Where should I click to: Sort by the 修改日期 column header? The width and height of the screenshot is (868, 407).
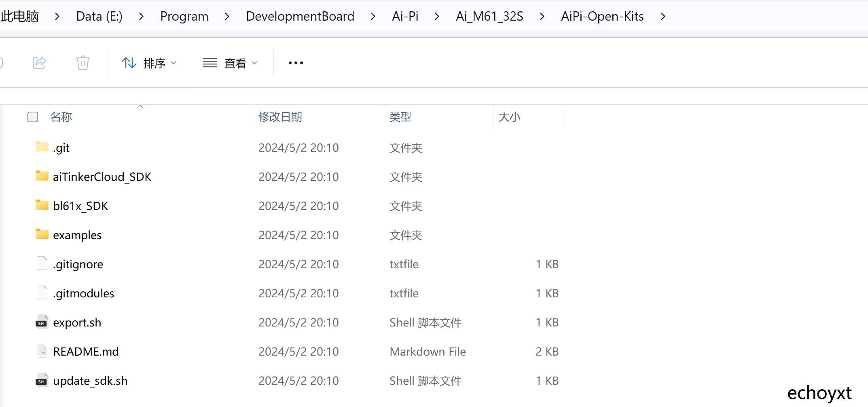280,117
